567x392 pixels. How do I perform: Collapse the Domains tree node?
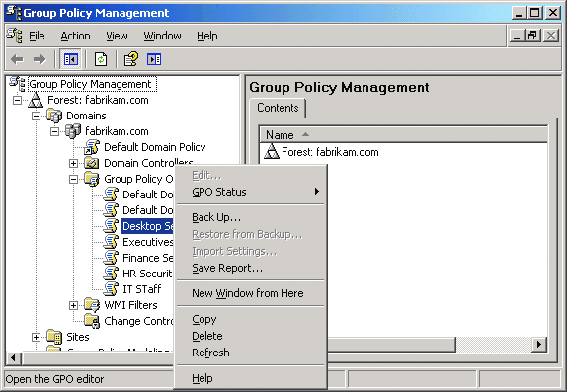click(36, 116)
